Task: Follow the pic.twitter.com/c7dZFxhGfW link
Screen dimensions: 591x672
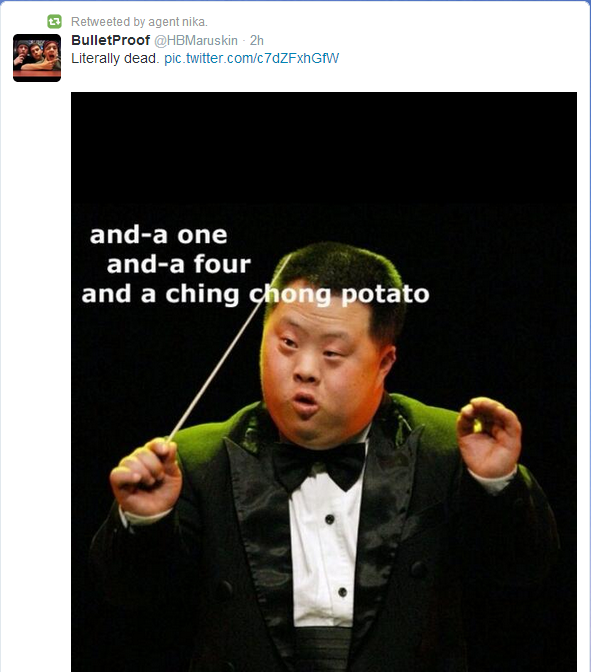Action: [x=252, y=58]
